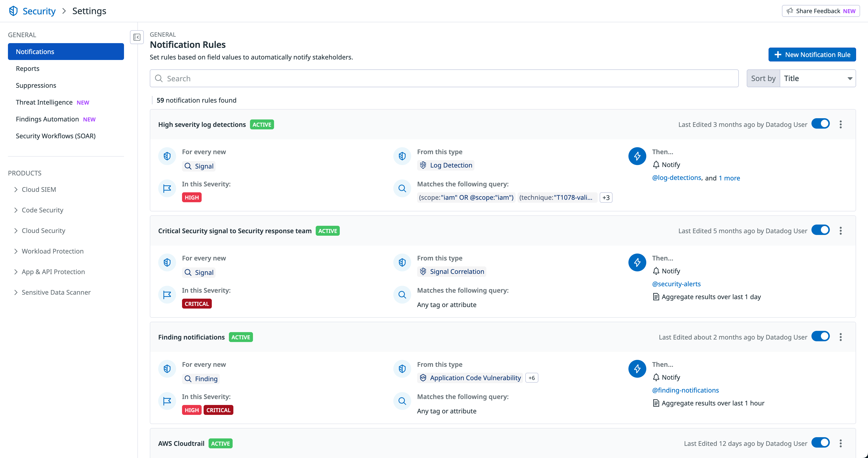Click lightning Then icon in High severity rule
The image size is (868, 458).
[x=637, y=156]
